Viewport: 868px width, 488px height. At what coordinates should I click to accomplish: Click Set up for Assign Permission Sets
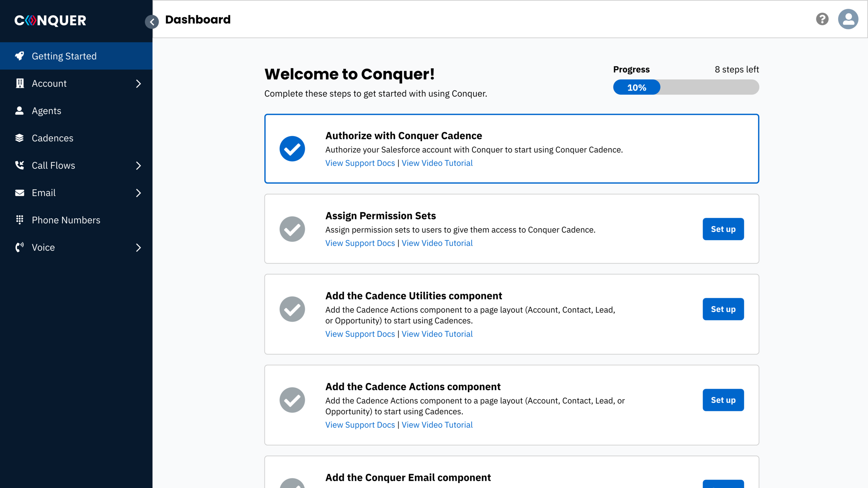(x=723, y=229)
